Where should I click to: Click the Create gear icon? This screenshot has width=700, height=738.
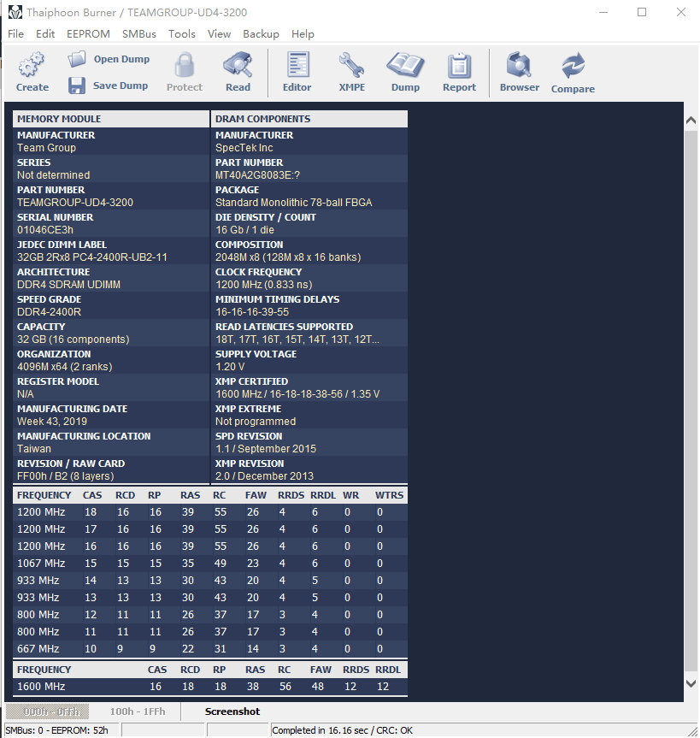tap(32, 65)
